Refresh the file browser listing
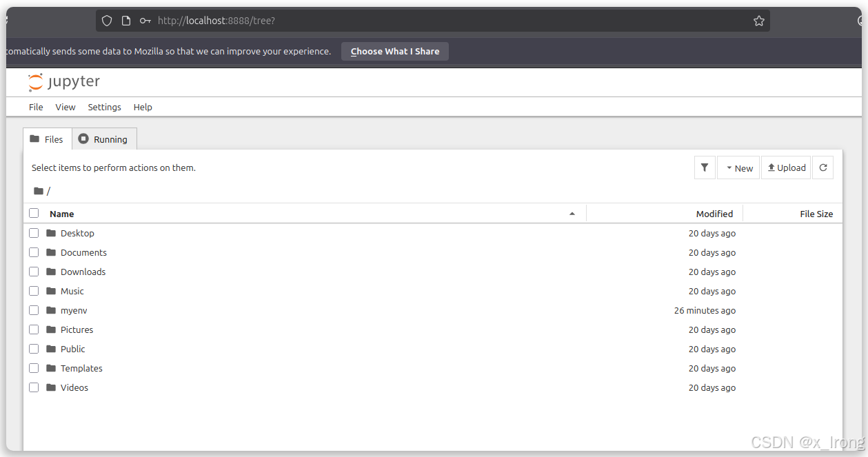 (823, 167)
